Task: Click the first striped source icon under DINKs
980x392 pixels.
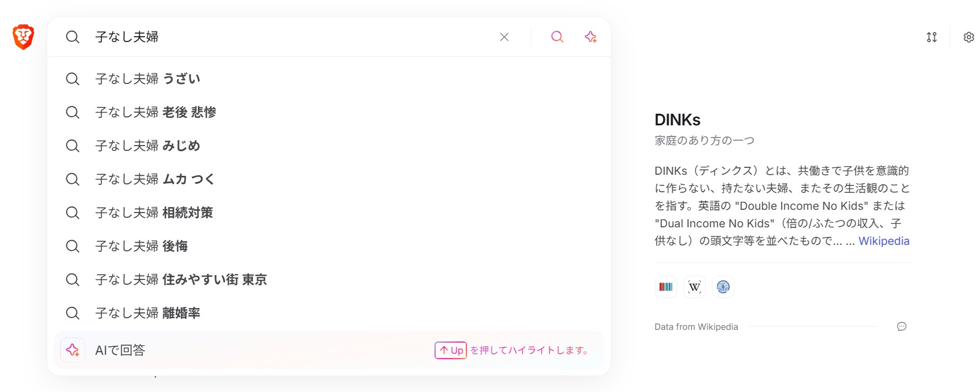Action: [x=665, y=287]
